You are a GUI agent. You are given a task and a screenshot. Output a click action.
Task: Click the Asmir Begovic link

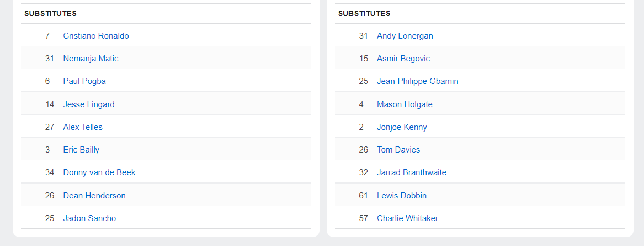403,59
